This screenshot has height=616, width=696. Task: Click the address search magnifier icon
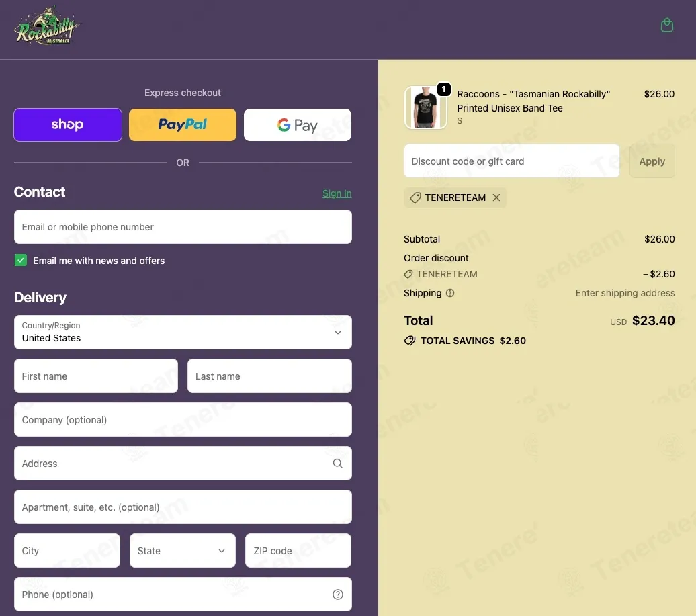pos(337,464)
